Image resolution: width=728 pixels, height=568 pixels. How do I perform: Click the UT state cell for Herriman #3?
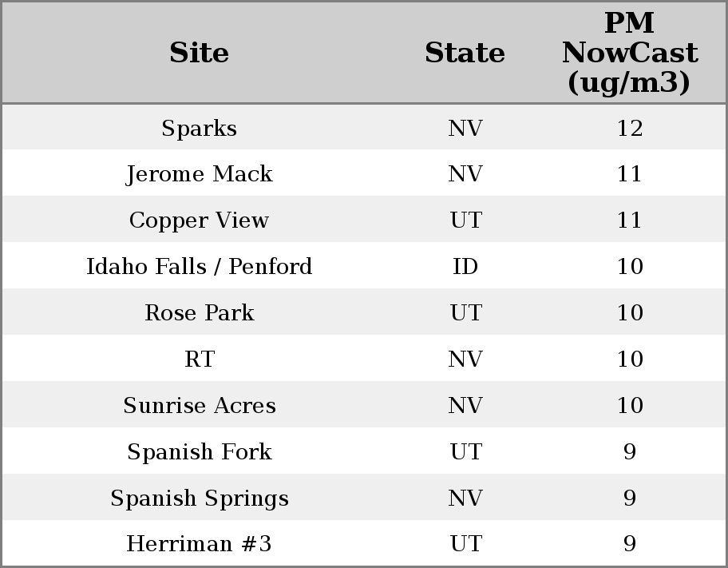465,544
